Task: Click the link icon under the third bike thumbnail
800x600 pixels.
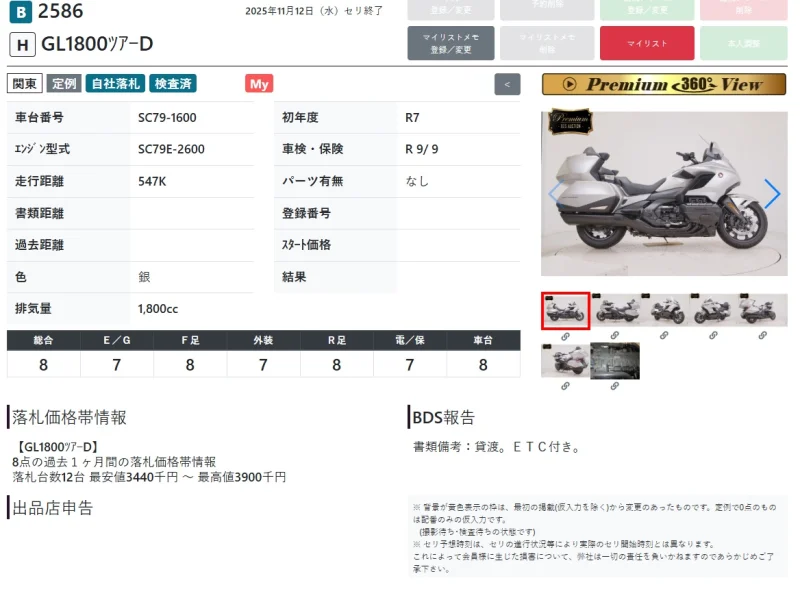Action: click(x=664, y=335)
